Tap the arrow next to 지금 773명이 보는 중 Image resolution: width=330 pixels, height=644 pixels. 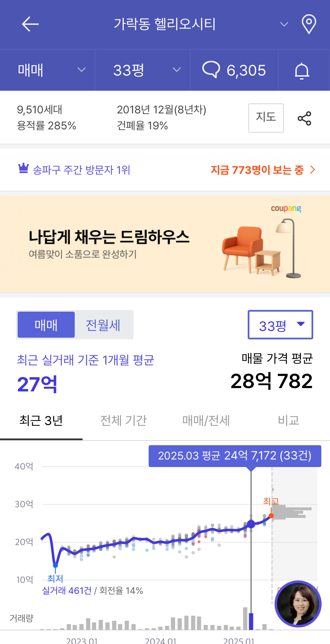[x=313, y=170]
